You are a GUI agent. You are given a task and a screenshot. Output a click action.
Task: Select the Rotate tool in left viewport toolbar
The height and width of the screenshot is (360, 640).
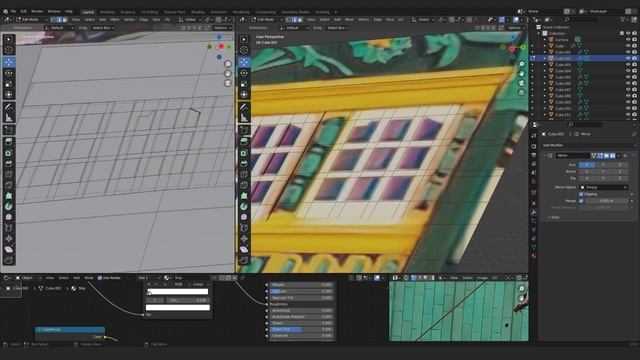9,73
